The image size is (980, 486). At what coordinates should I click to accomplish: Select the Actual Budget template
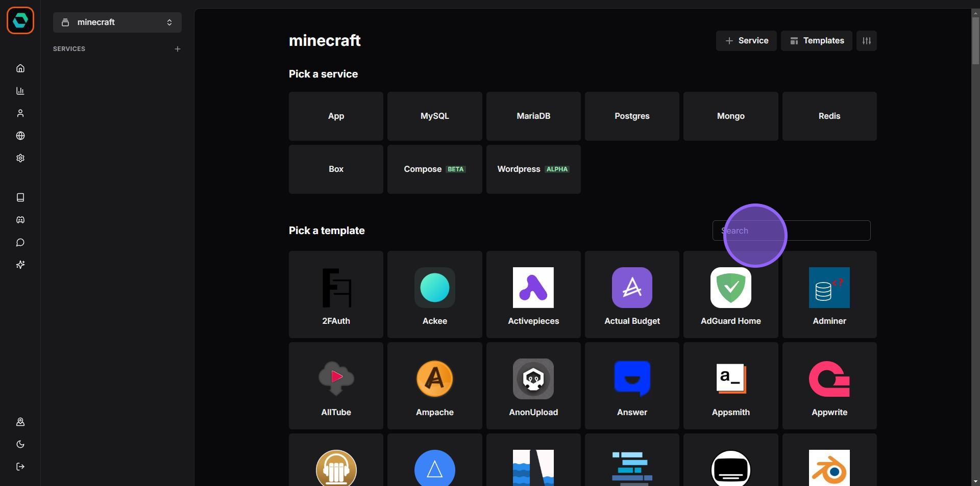pyautogui.click(x=632, y=294)
